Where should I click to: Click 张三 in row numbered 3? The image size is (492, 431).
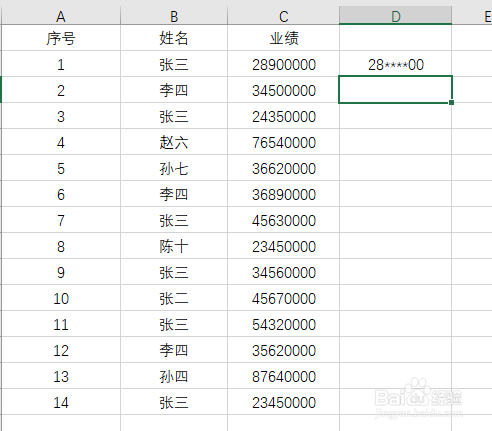click(174, 116)
